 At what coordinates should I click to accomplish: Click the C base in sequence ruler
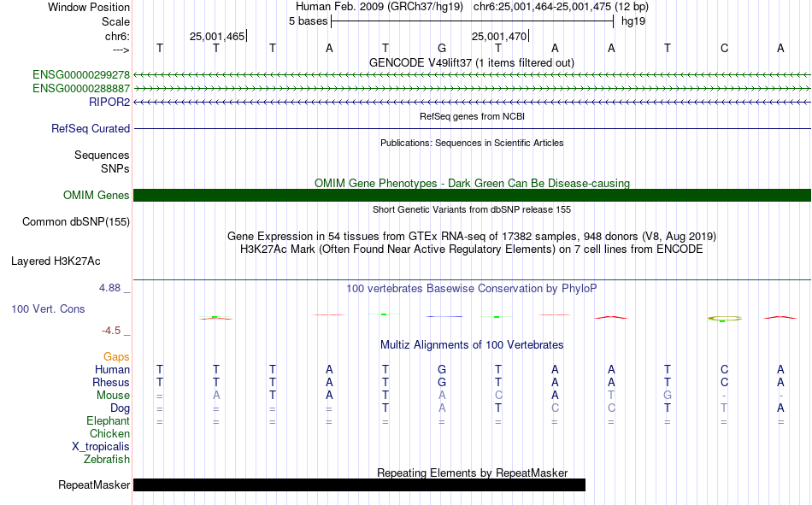pos(724,48)
